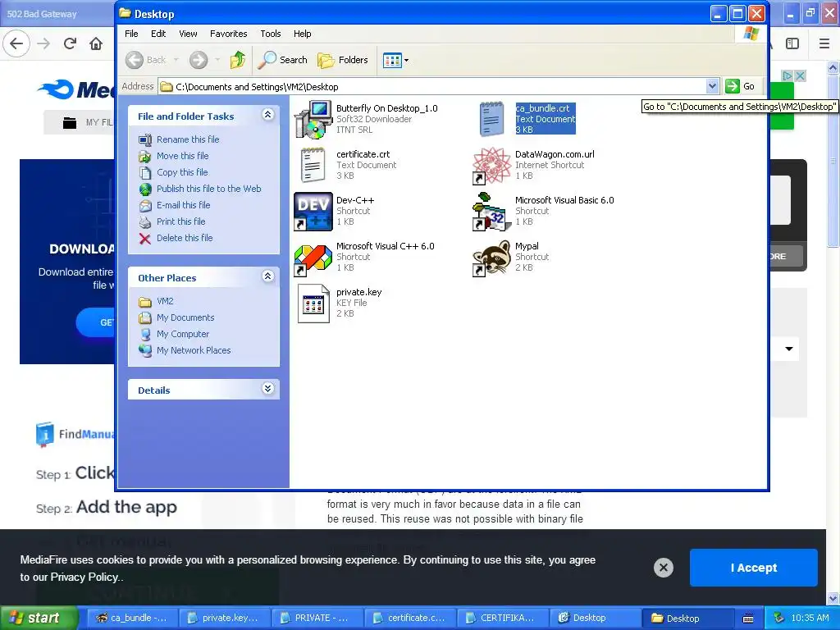Open the Edit menu
The width and height of the screenshot is (840, 630).
pos(158,34)
